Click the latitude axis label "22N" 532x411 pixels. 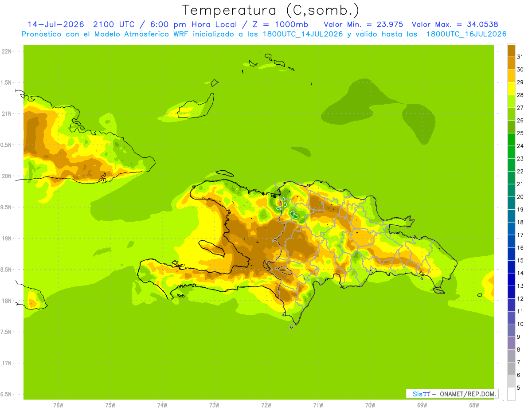point(6,51)
